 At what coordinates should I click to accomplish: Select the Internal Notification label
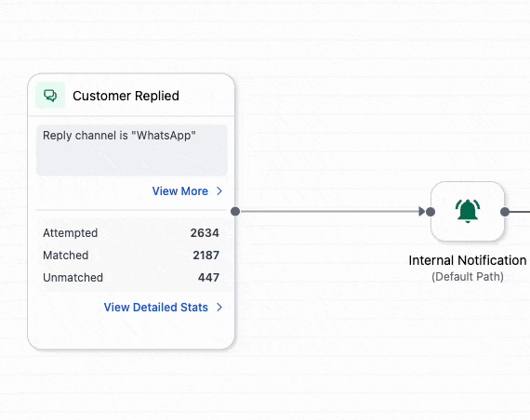[x=468, y=260]
